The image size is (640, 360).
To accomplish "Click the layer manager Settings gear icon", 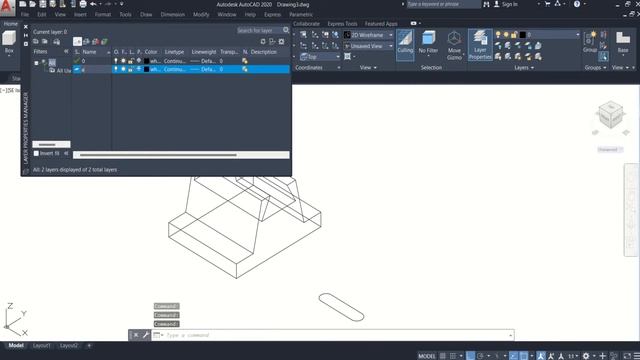I will click(x=281, y=41).
